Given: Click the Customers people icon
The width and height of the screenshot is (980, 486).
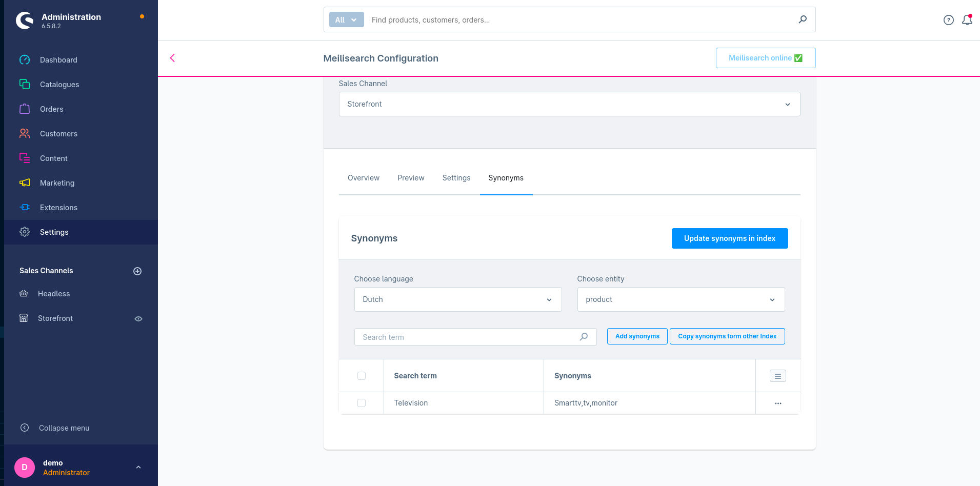Looking at the screenshot, I should [x=25, y=133].
